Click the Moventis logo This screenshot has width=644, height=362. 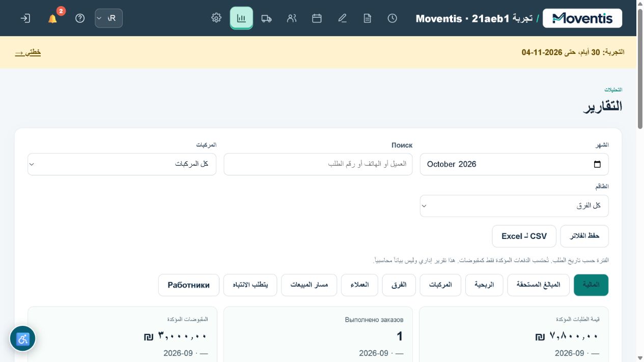tap(582, 18)
